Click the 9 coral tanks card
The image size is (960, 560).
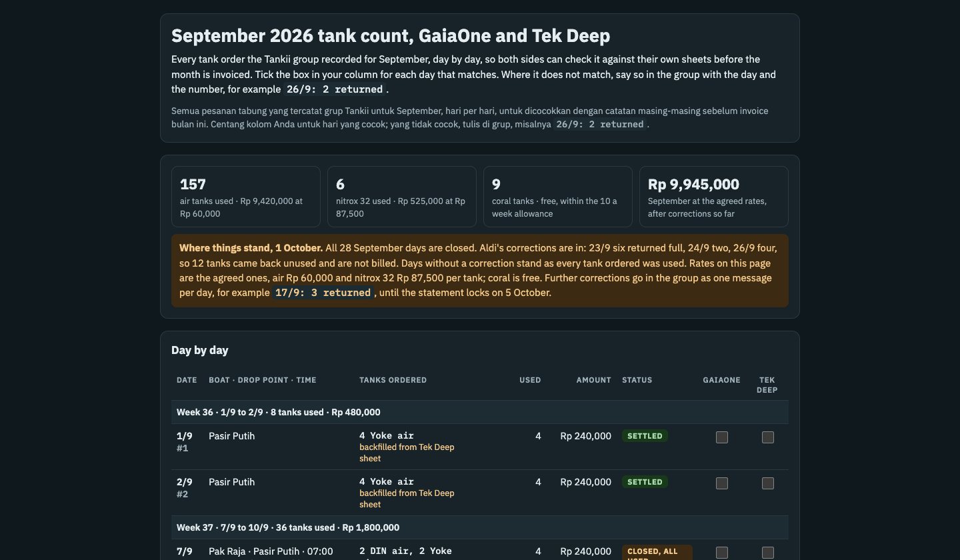(x=558, y=197)
